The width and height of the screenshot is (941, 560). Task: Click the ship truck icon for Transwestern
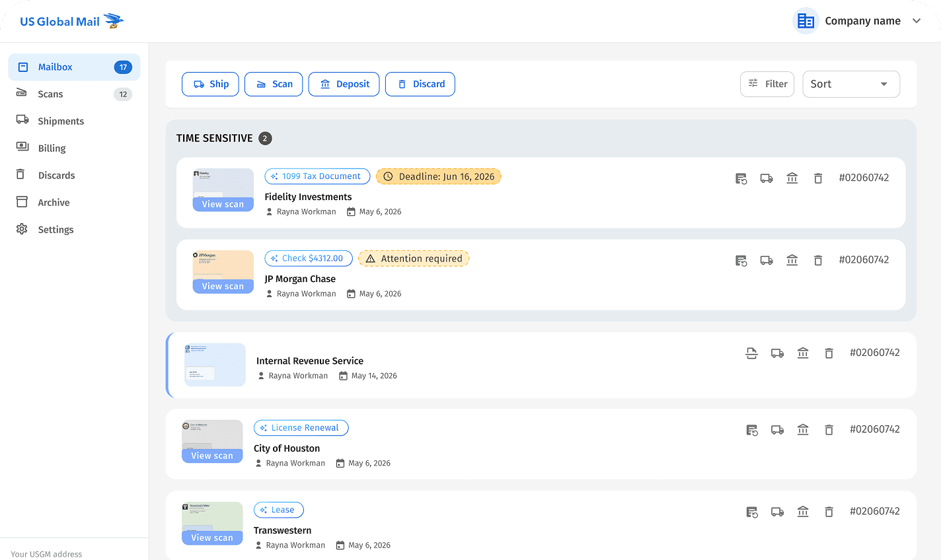(x=778, y=512)
